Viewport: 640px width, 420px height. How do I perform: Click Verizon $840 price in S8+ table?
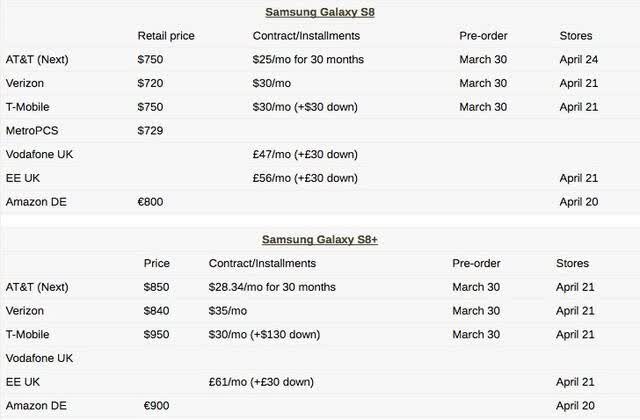pyautogui.click(x=156, y=311)
